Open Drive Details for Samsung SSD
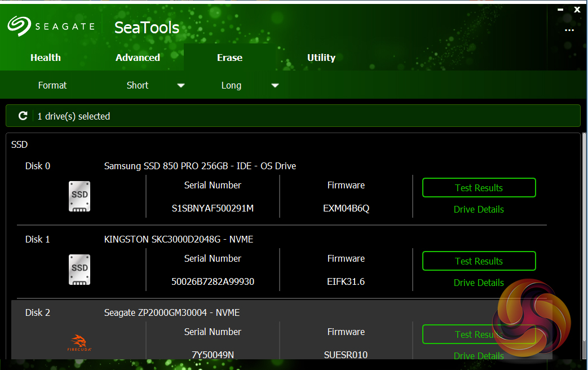Screen dimensions: 588x370 point(479,209)
